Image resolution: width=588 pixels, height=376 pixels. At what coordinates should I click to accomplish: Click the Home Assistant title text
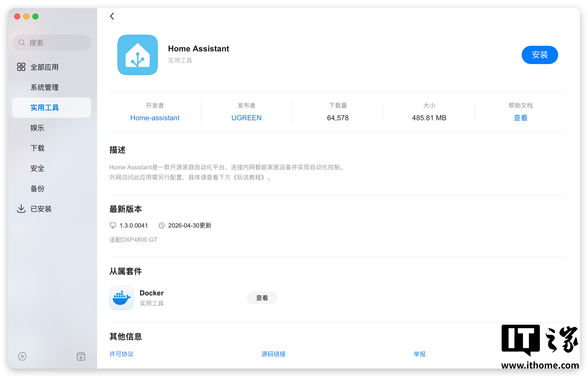pos(199,49)
